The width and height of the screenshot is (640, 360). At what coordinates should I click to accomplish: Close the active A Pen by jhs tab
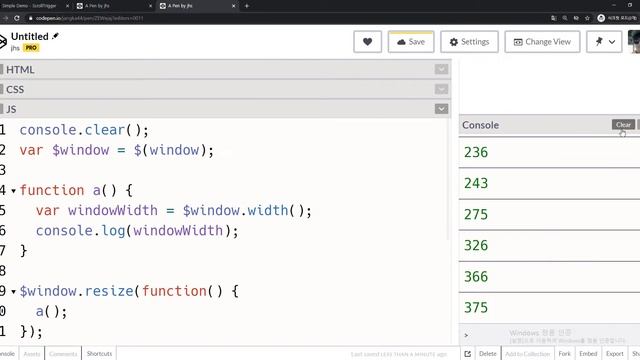click(233, 6)
